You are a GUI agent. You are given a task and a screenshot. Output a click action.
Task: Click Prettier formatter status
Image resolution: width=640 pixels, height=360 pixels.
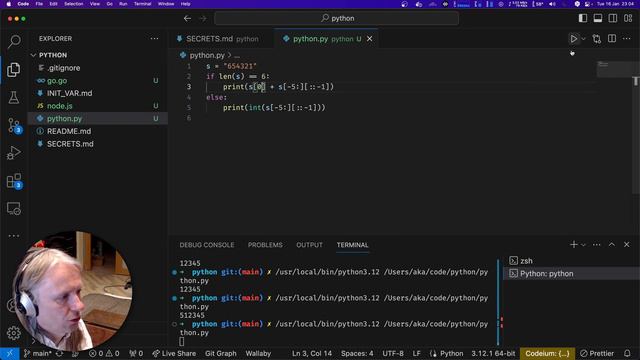pos(597,353)
